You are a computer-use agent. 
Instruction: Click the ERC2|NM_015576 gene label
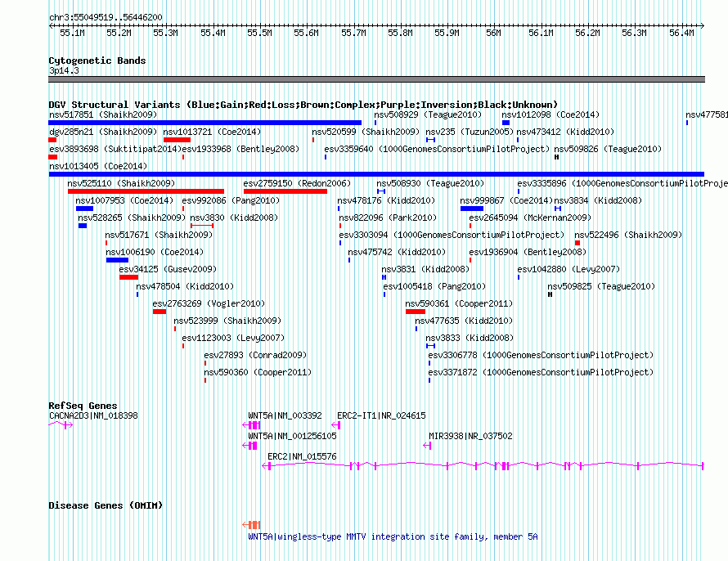coord(302,456)
